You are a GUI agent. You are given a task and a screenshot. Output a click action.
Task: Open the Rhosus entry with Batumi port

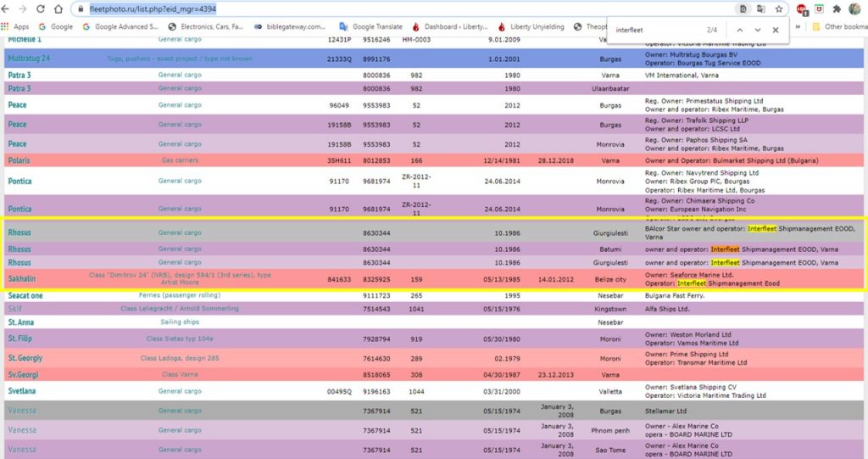19,249
